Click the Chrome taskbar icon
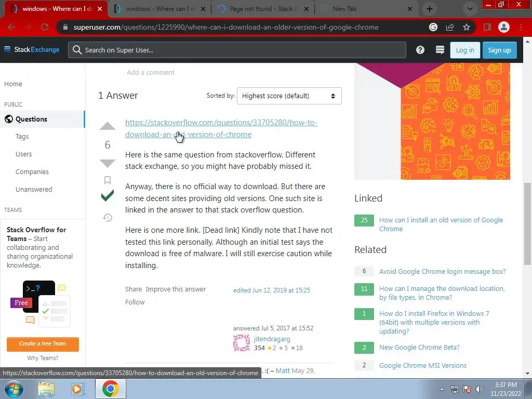Viewport: 532px width, 399px height. pos(111,389)
